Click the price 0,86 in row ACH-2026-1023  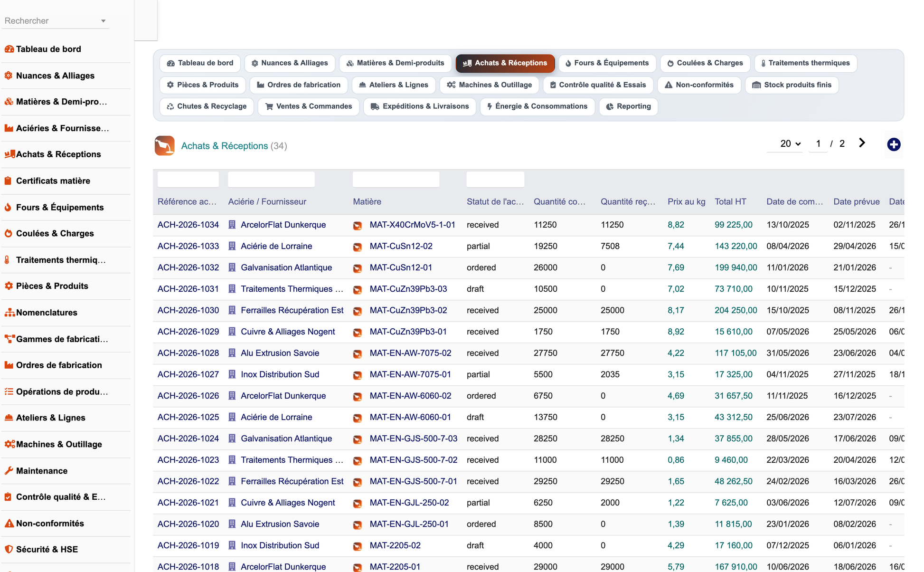coord(676,460)
